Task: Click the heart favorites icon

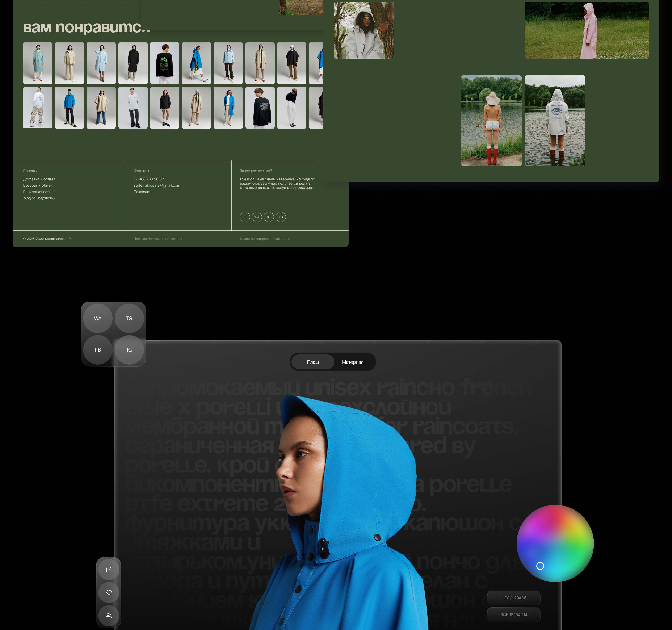Action: click(109, 592)
